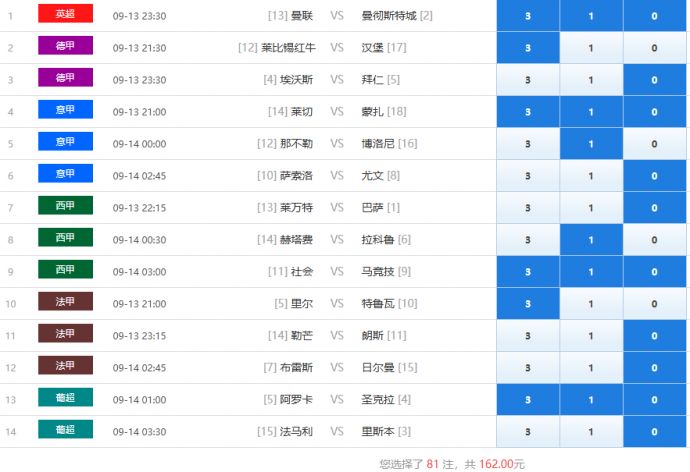
Task: Select the 0 option in 汉堡 row
Action: click(654, 48)
